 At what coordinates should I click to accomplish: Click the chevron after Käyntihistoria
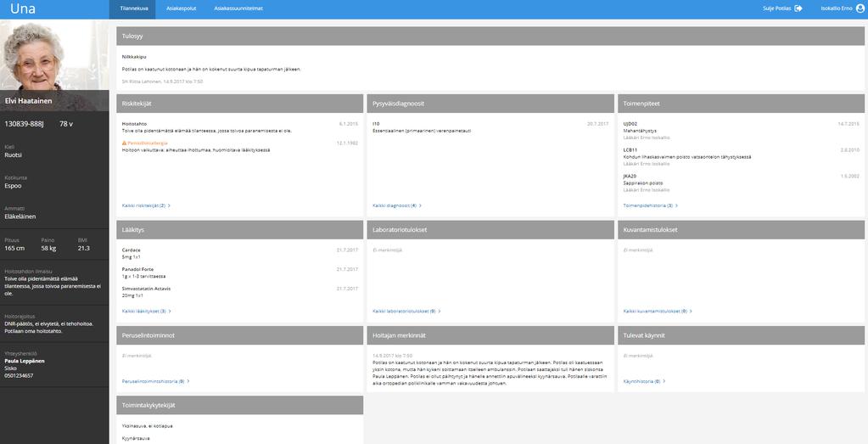pyautogui.click(x=664, y=381)
